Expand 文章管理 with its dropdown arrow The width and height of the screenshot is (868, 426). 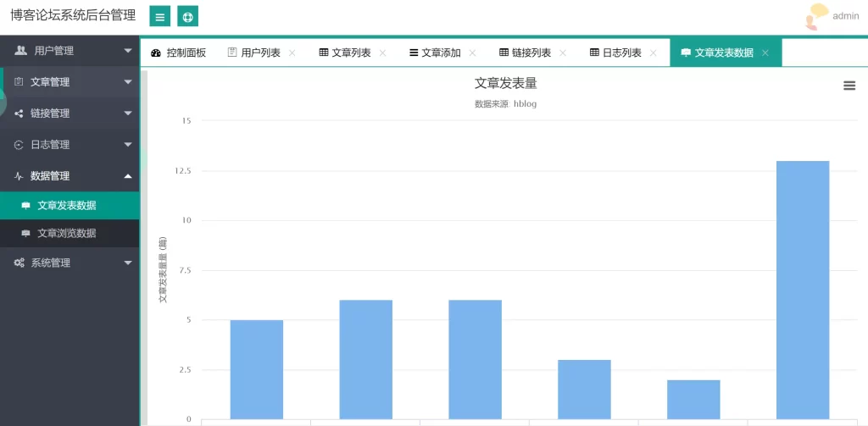[128, 82]
